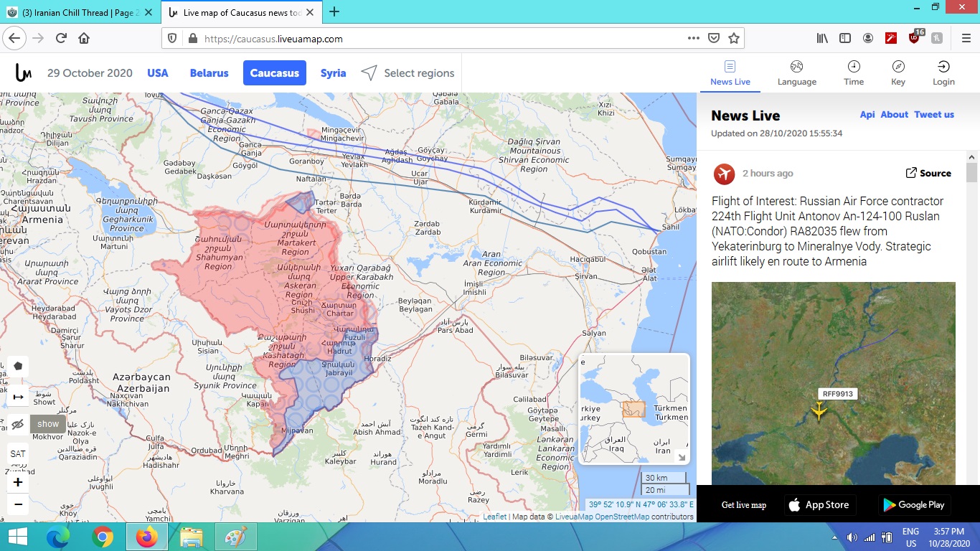Select the Belarus region tab

(209, 73)
